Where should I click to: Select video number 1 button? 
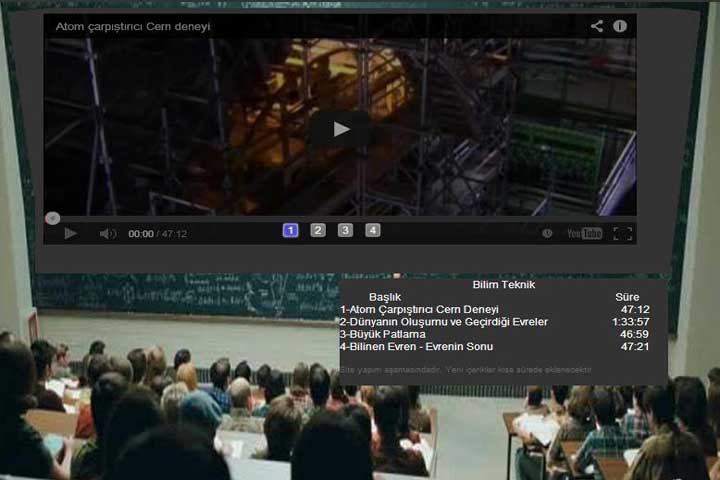[290, 230]
